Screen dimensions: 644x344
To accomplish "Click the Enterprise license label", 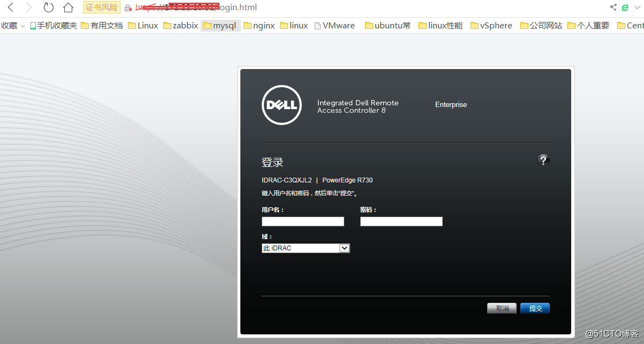I will coord(451,104).
